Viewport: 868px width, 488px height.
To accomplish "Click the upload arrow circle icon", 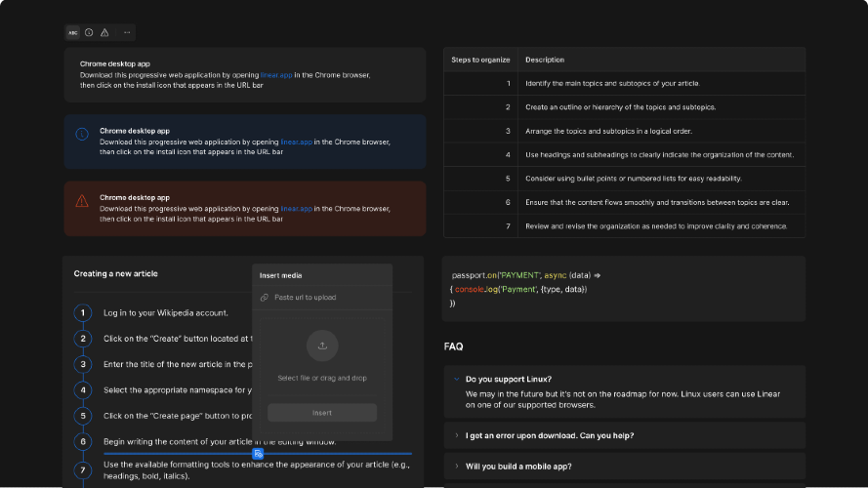I will (322, 346).
